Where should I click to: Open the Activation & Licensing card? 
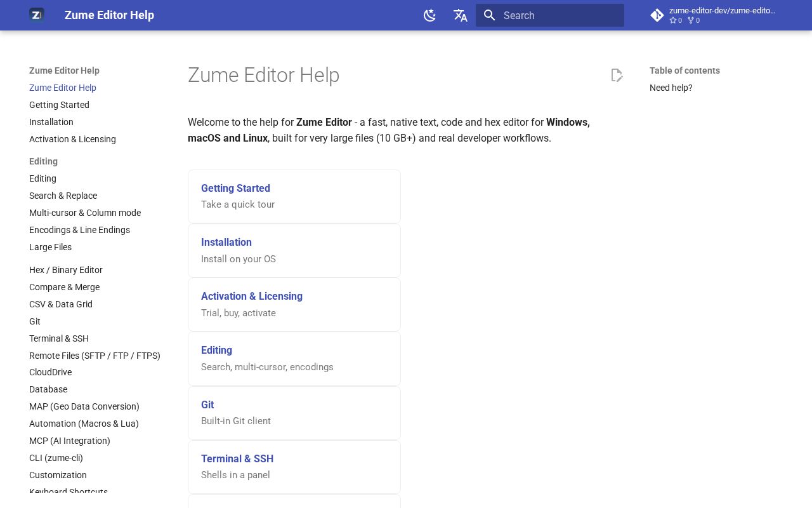click(294, 304)
